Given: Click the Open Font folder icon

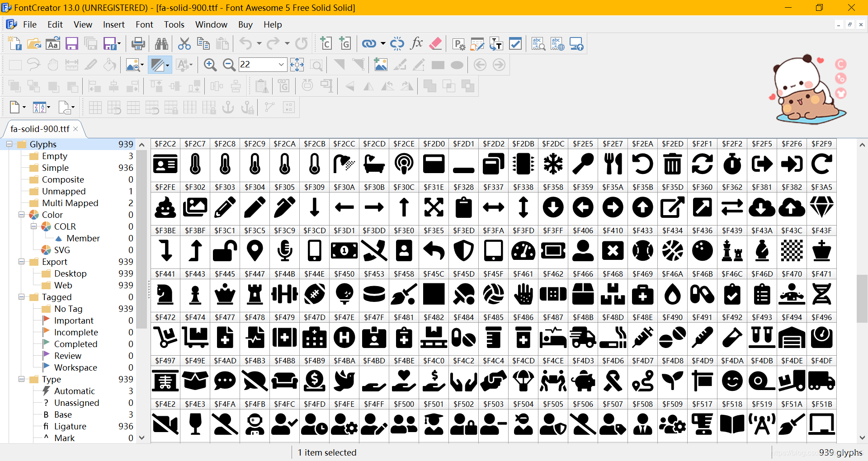Looking at the screenshot, I should (34, 43).
